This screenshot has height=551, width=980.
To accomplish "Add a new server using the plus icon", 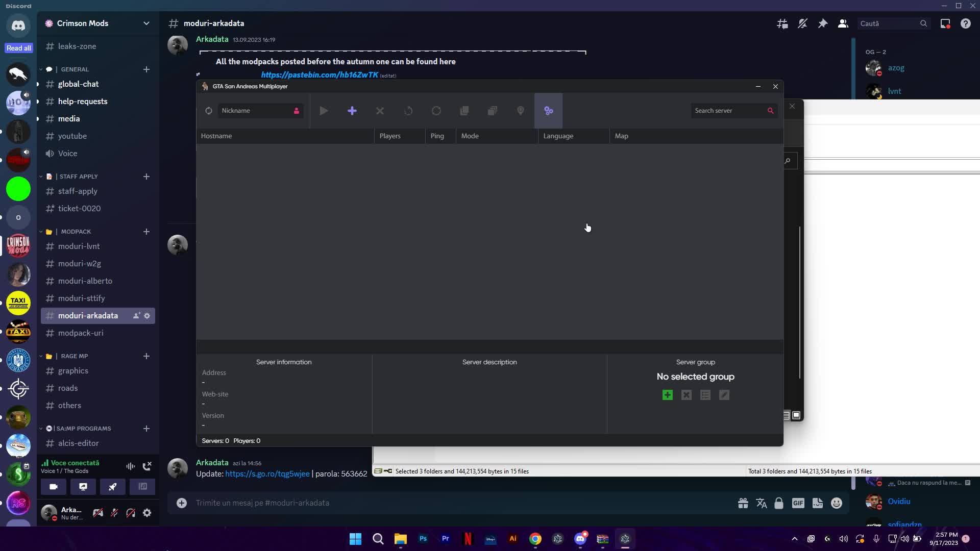I will click(352, 111).
